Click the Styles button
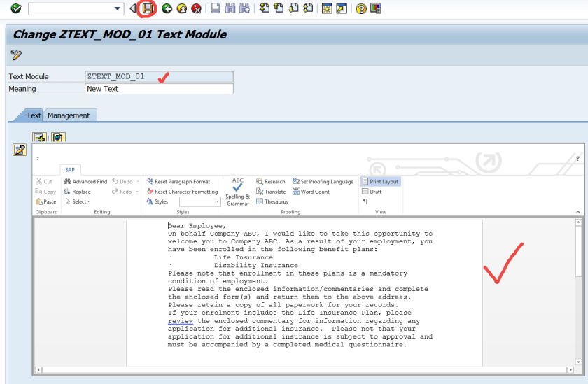Screen dimensions: 588x384 coord(157,201)
